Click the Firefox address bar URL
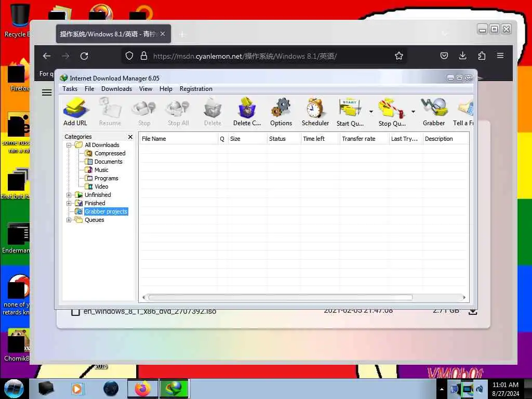The image size is (532, 399). 245,56
